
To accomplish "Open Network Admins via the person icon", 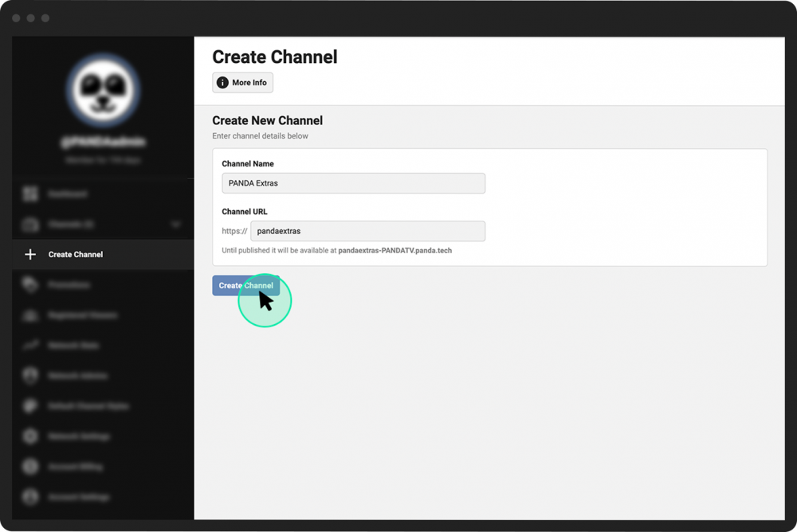I will tap(29, 375).
